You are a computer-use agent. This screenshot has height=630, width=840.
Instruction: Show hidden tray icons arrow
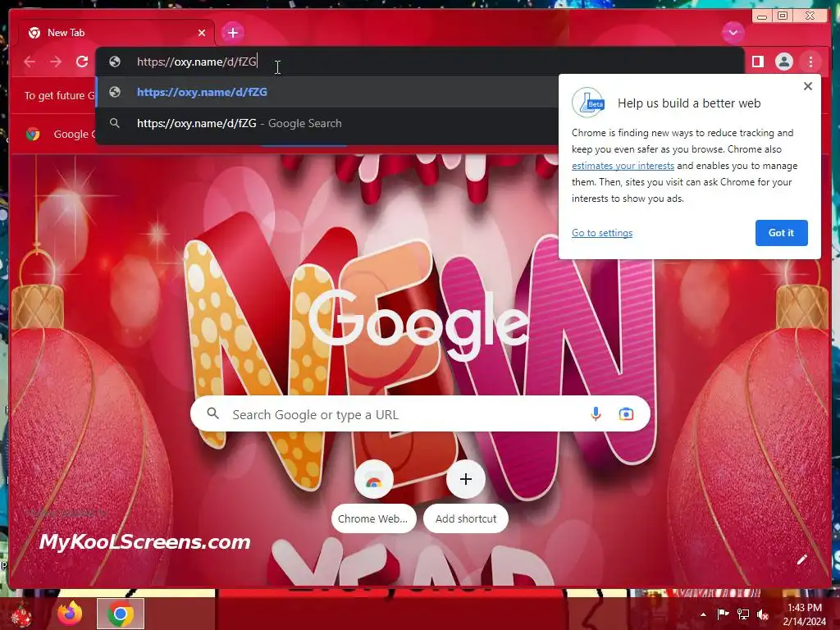703,614
